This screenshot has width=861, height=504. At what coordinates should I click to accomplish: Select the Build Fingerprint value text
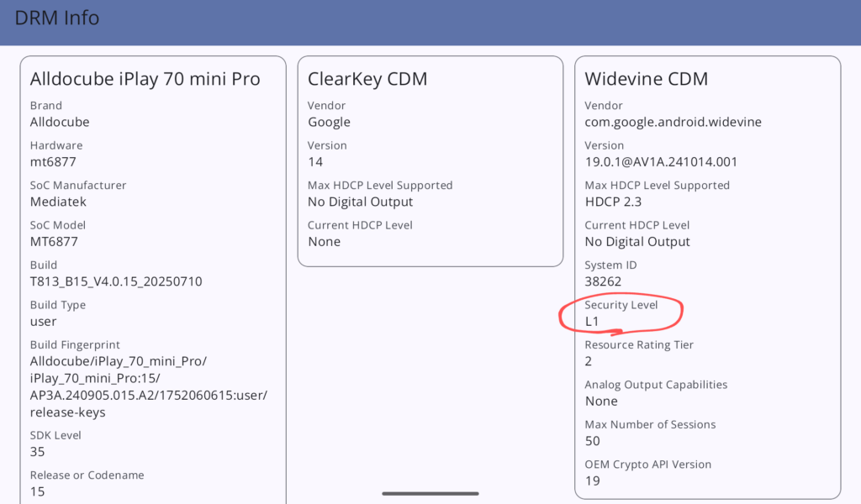pyautogui.click(x=149, y=386)
